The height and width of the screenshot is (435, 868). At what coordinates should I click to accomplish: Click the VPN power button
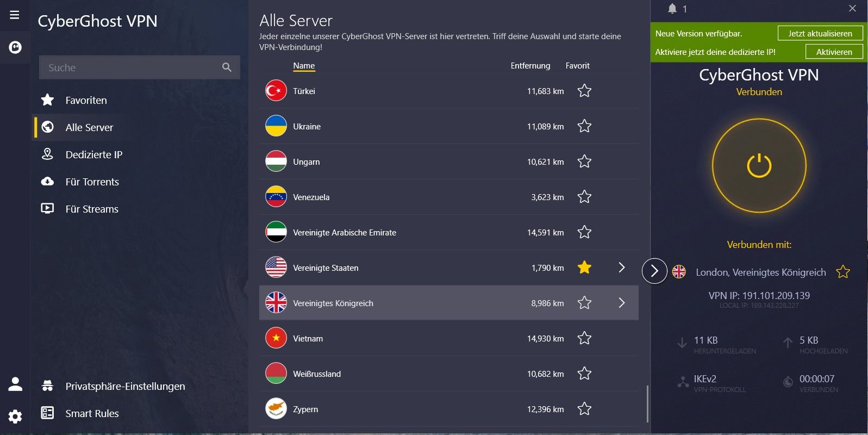759,166
